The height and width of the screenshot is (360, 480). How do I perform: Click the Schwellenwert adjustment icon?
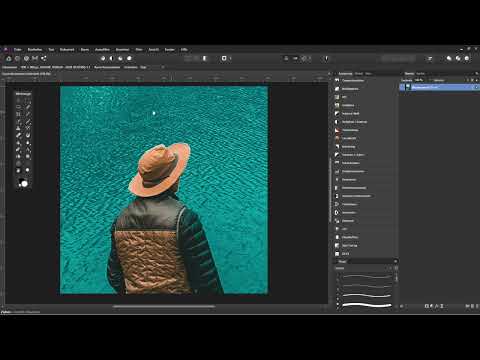click(x=337, y=163)
